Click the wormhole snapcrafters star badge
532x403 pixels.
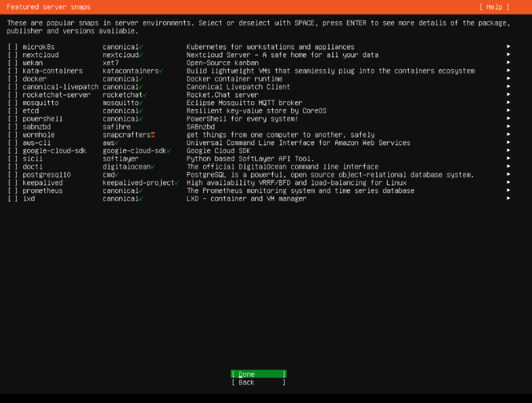[x=153, y=135]
